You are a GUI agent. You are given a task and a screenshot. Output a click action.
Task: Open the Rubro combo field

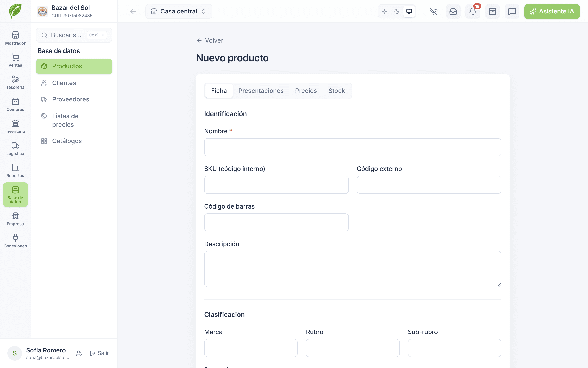point(353,348)
